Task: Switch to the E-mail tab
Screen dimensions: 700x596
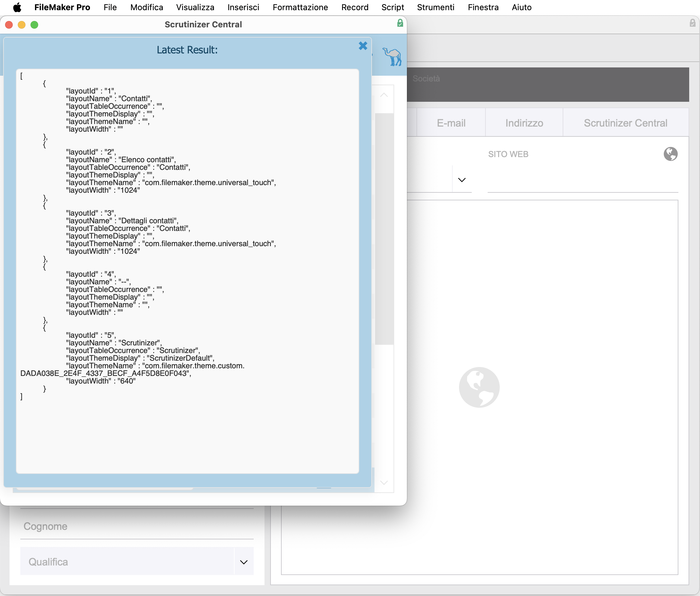Action: [451, 123]
